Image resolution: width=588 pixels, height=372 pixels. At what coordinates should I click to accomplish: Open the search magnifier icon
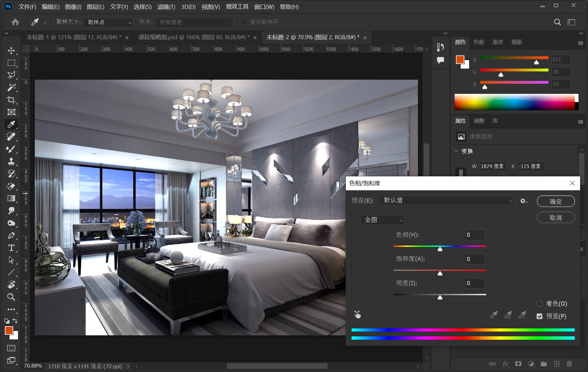[x=557, y=22]
